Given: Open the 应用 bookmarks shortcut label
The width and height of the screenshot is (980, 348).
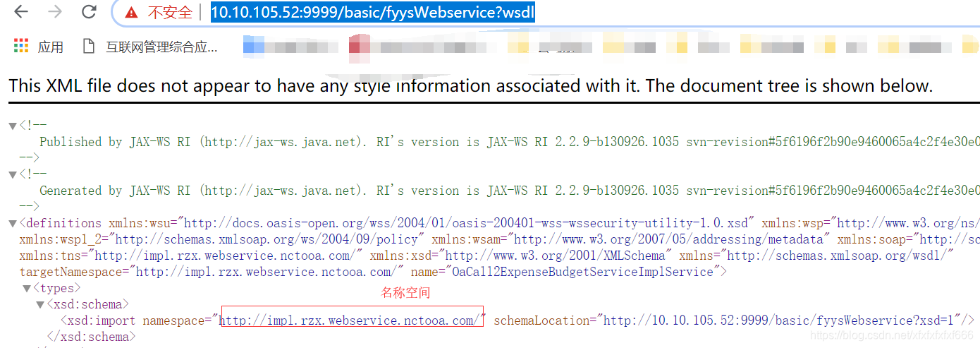Looking at the screenshot, I should coord(51,47).
